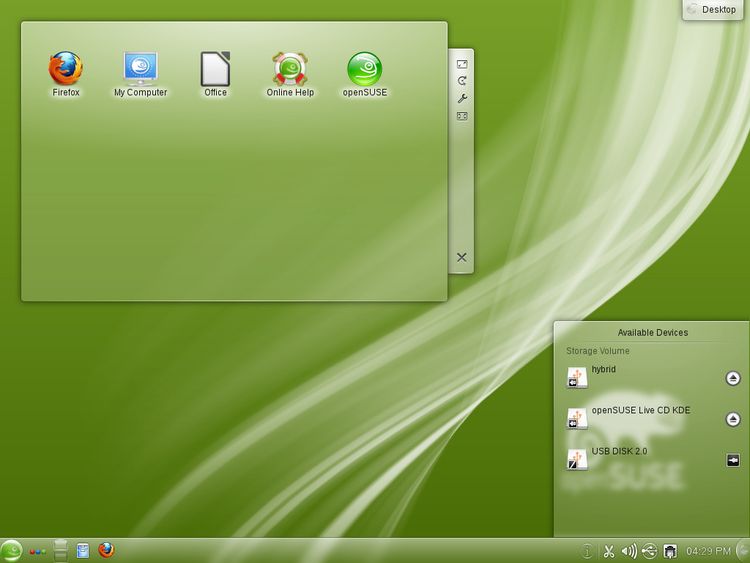Screen dimensions: 750x563
Task: Expand the panel toolbox at taskbar's right edge
Action: [743, 550]
